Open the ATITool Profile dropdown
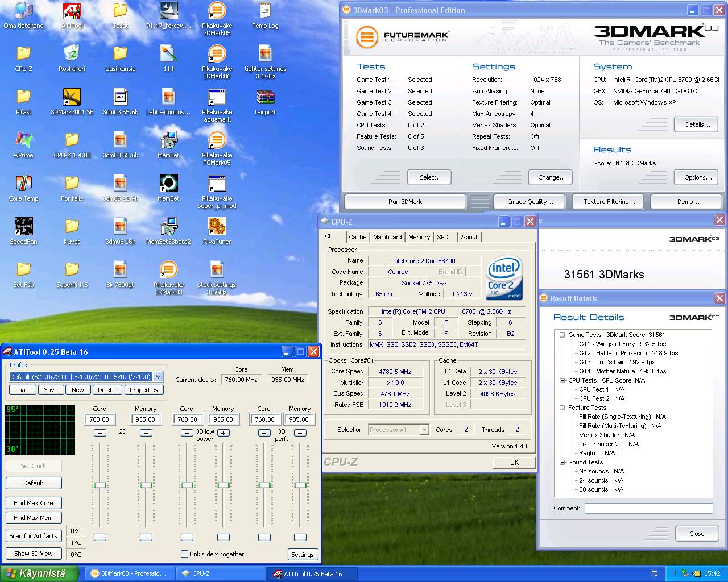The height and width of the screenshot is (582, 728). click(x=158, y=377)
